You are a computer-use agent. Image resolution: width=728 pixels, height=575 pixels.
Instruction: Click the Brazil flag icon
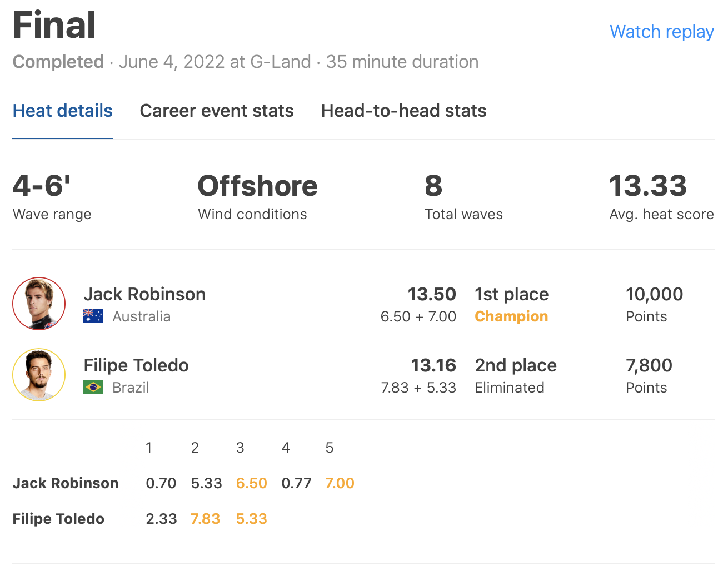[x=93, y=387]
